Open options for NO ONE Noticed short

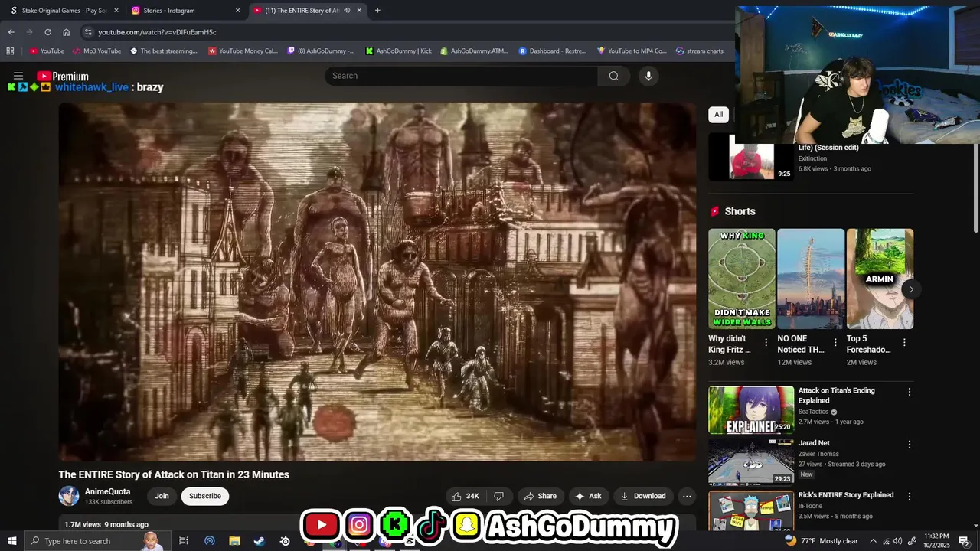point(835,343)
